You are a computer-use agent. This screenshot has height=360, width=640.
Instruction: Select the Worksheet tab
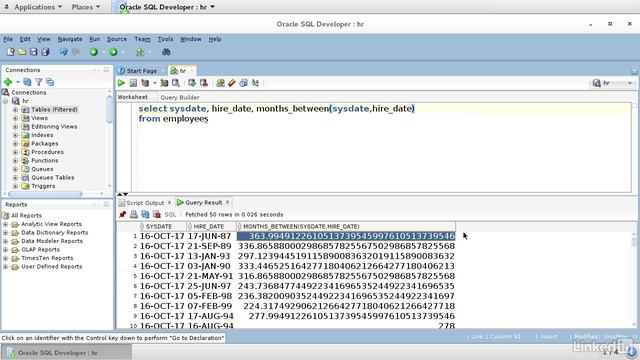click(x=133, y=97)
